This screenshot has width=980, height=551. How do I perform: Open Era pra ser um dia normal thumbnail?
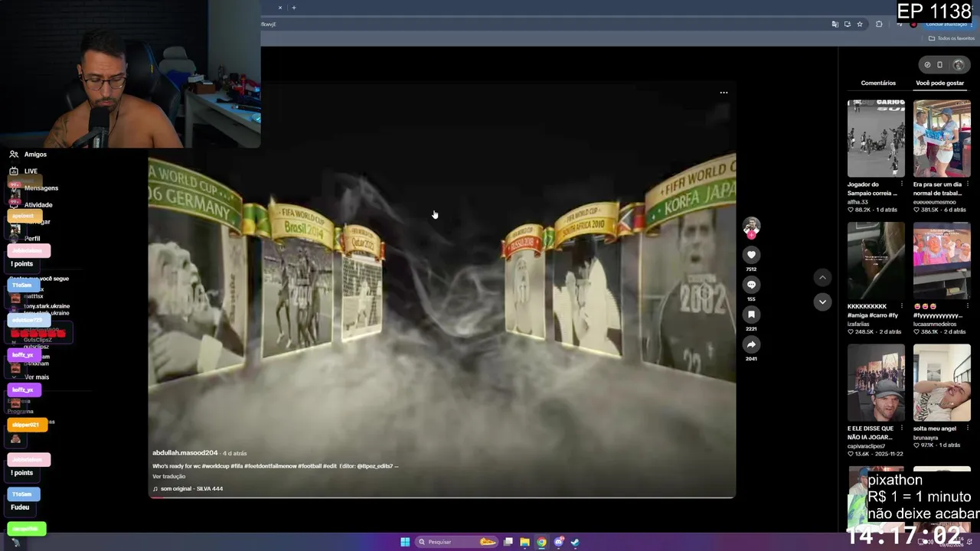tap(942, 139)
